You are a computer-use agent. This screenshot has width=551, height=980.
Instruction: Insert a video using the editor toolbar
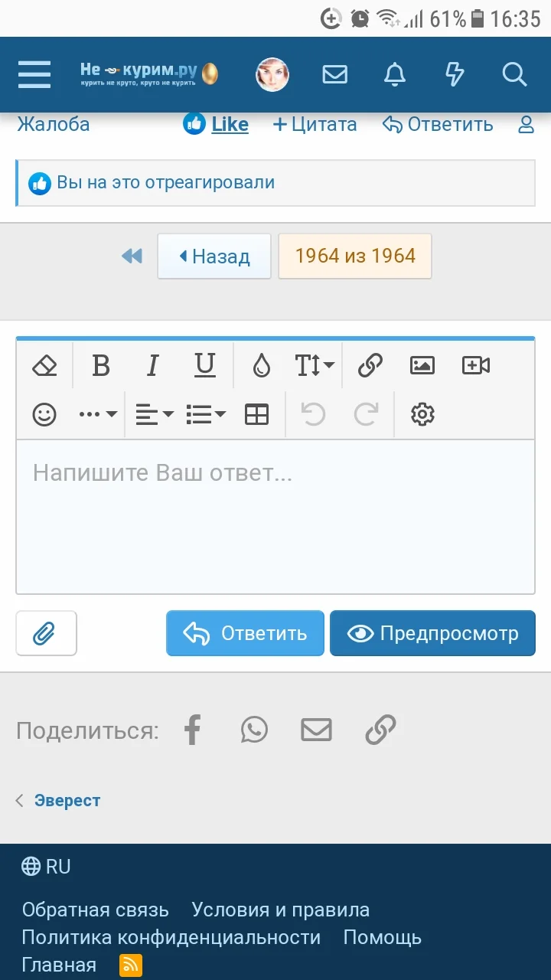(x=474, y=365)
